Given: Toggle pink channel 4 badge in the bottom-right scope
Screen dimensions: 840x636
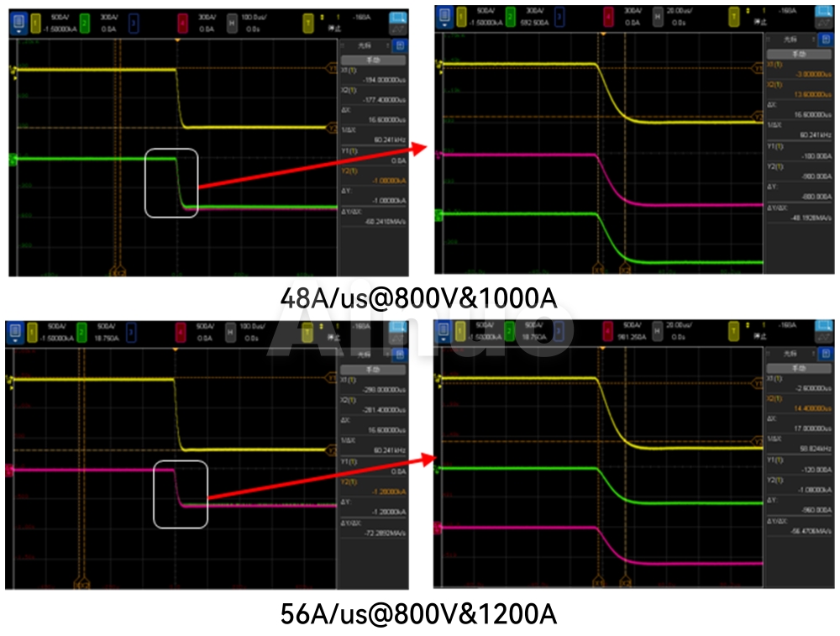Looking at the screenshot, I should click(x=607, y=331).
